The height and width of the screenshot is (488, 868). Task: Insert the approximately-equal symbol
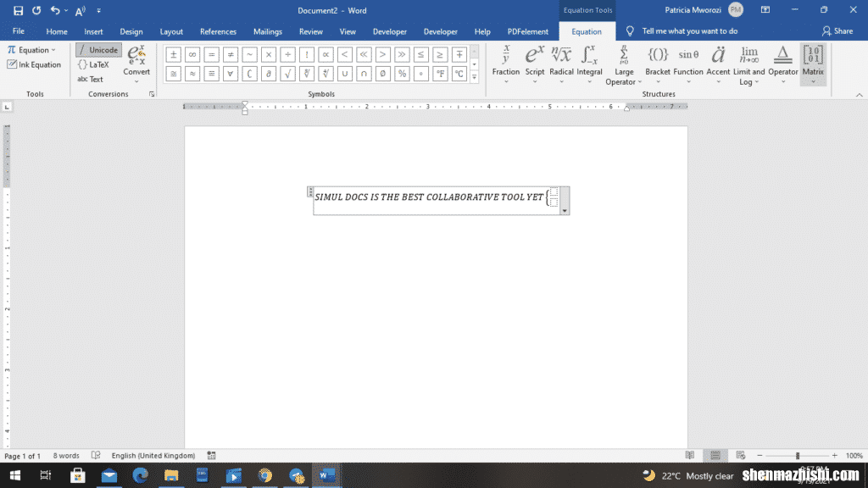192,74
